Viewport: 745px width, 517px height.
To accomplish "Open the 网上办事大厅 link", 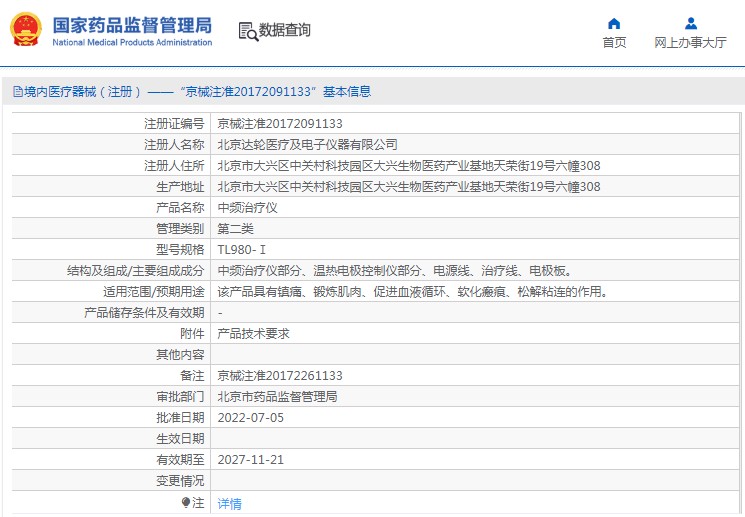I will 690,43.
